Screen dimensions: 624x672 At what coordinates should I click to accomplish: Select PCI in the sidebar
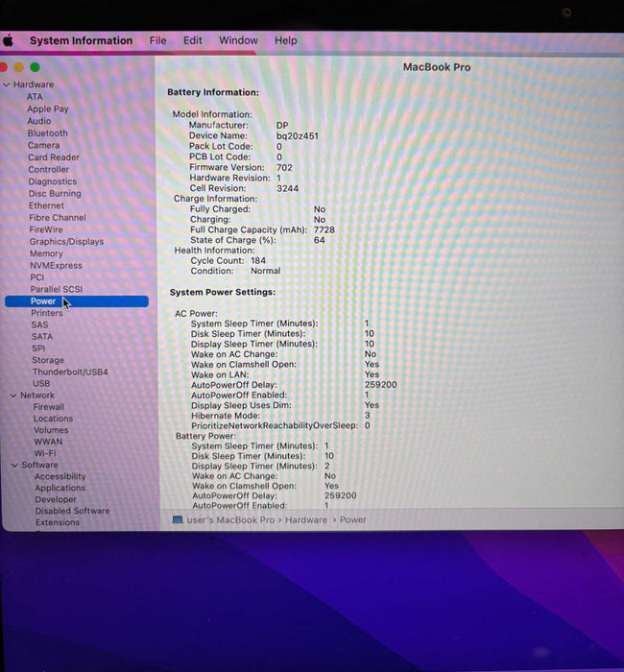(36, 277)
